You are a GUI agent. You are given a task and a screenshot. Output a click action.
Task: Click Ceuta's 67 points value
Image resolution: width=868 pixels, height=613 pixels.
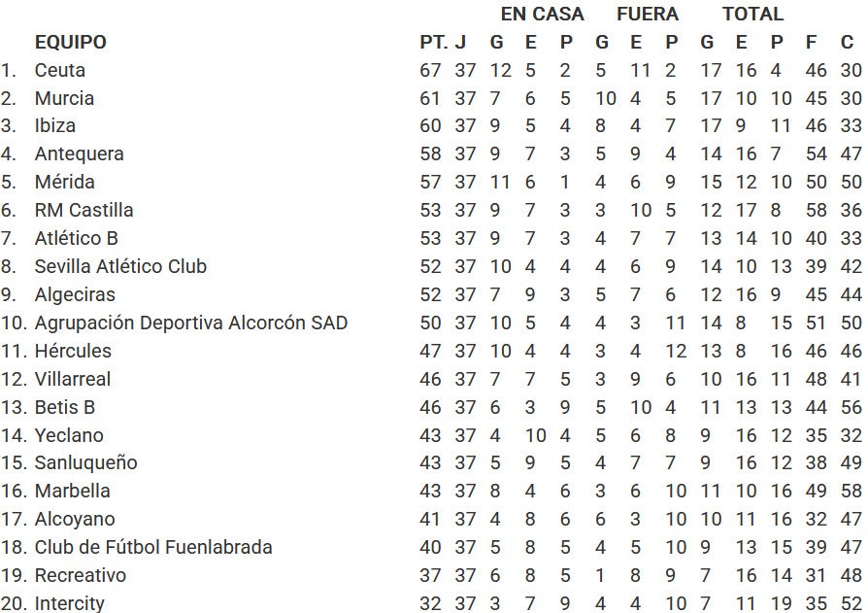point(430,70)
